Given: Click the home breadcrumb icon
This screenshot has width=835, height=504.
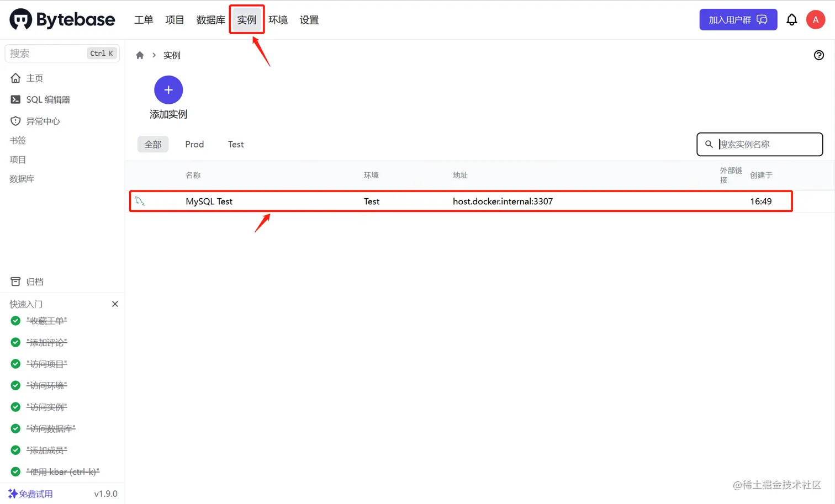Looking at the screenshot, I should (x=140, y=55).
